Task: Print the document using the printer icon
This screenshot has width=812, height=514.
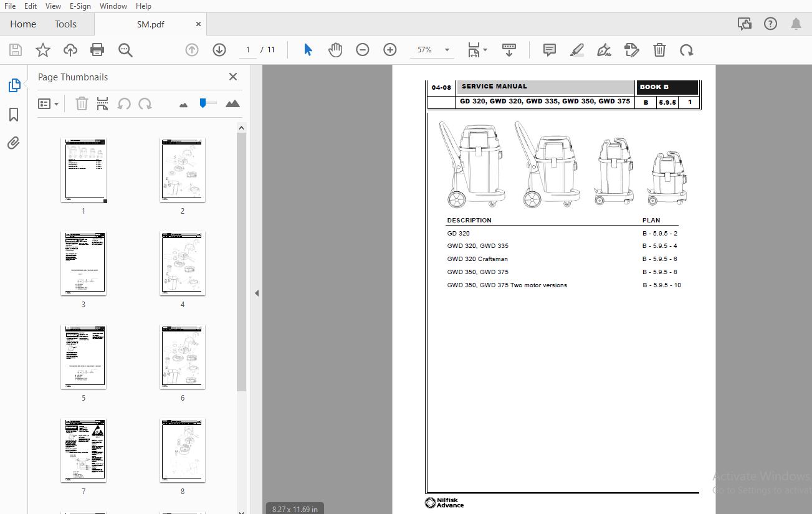Action: 97,50
